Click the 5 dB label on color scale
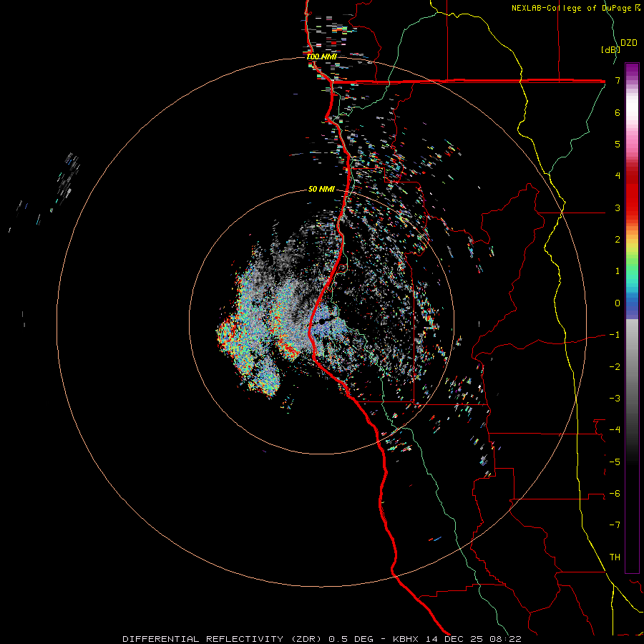 618,144
